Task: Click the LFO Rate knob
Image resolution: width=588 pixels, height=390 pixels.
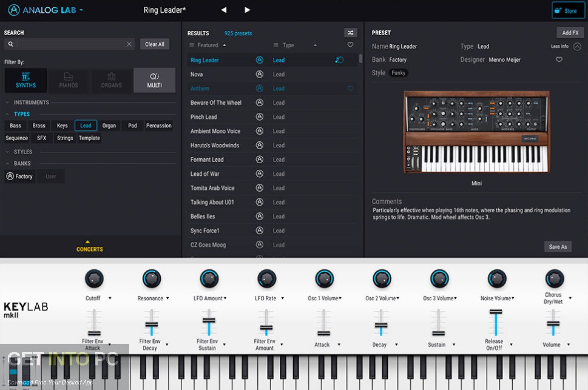Action: pyautogui.click(x=267, y=279)
